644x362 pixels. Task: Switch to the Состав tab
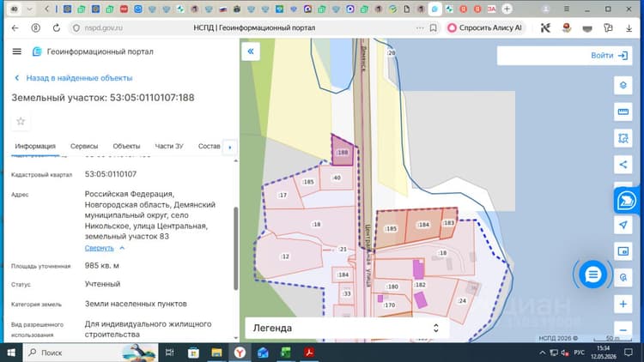pyautogui.click(x=209, y=146)
